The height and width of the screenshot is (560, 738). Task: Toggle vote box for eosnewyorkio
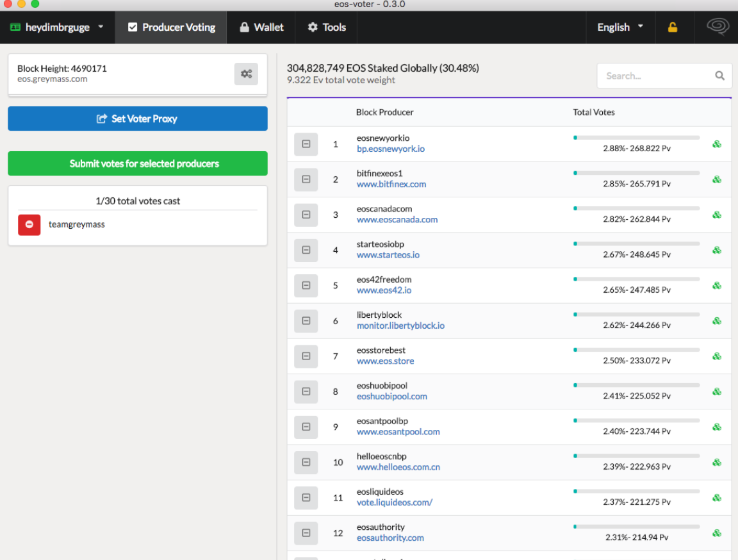[x=306, y=144]
